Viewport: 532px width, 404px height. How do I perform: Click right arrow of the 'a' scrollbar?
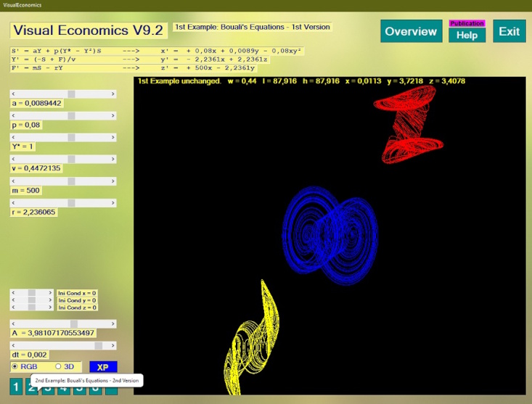[113, 94]
